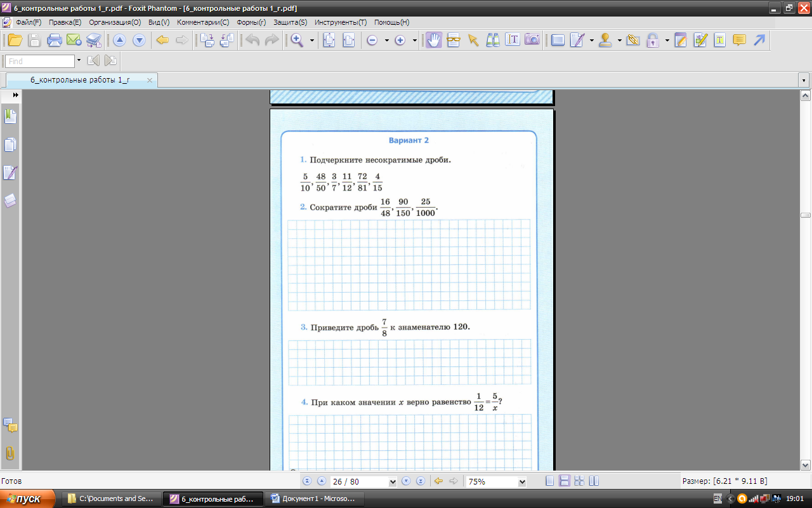Open the bookmarks panel in sidebar
812x508 pixels.
(x=10, y=116)
